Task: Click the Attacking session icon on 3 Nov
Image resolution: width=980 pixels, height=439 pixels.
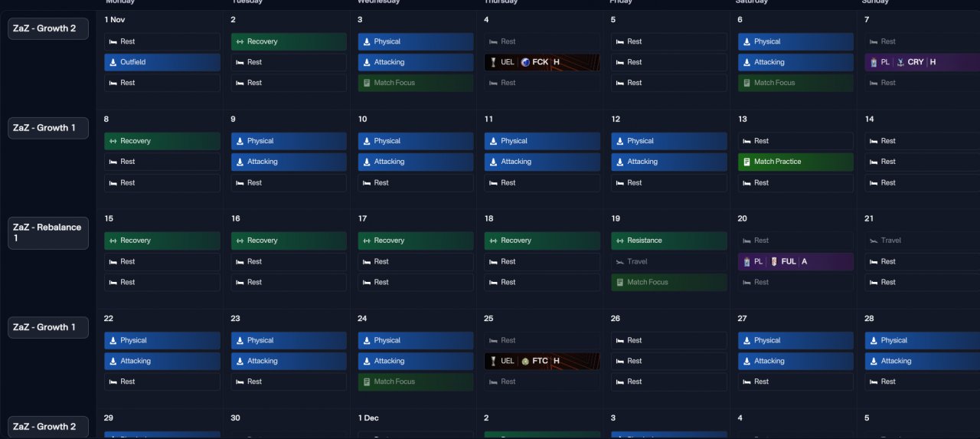Action: click(367, 62)
